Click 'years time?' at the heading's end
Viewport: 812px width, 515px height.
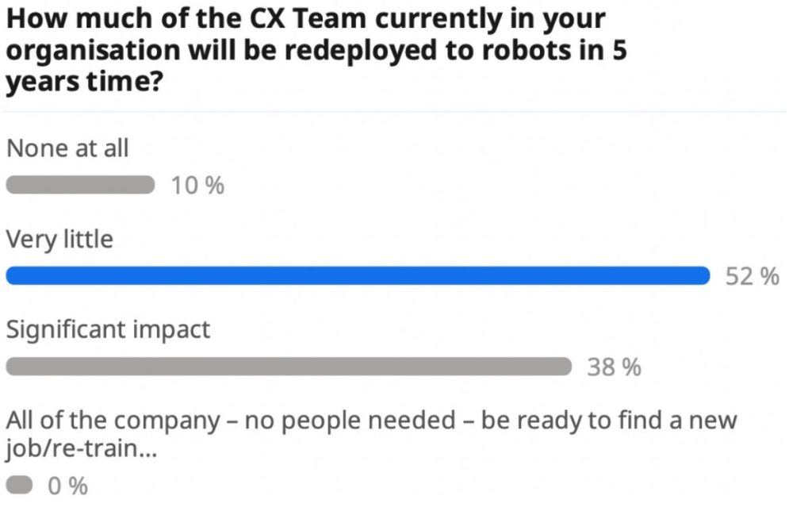[85, 82]
